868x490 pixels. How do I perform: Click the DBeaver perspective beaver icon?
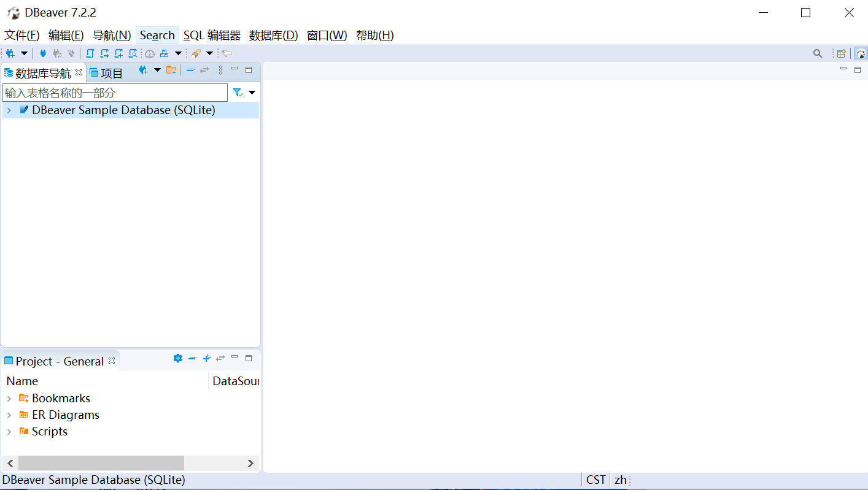point(861,53)
